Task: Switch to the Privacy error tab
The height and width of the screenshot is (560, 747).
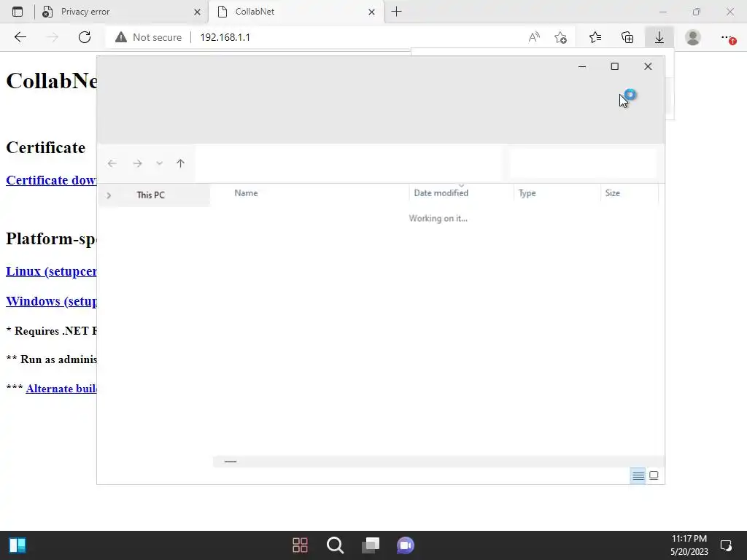Action: point(121,12)
